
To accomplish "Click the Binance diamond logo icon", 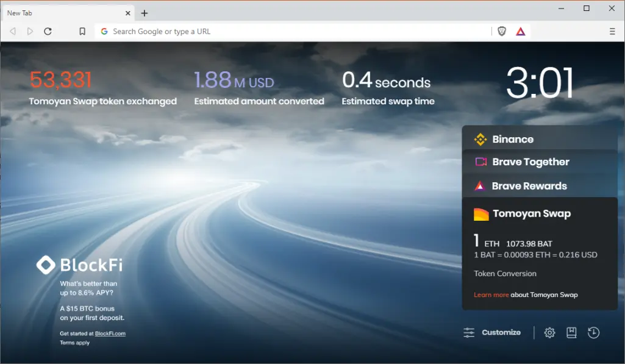I will pos(480,139).
